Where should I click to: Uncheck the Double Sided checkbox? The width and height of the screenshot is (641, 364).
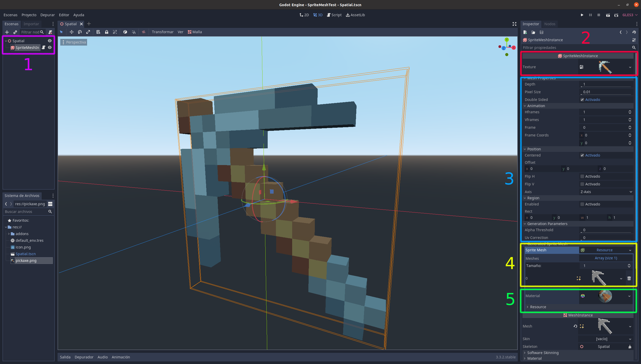[582, 100]
